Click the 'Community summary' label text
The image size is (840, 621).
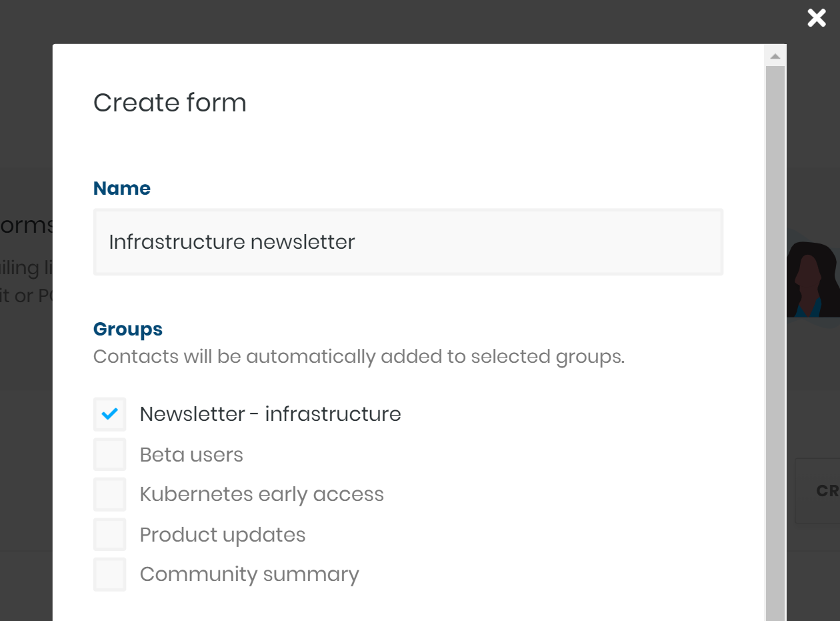pos(249,574)
